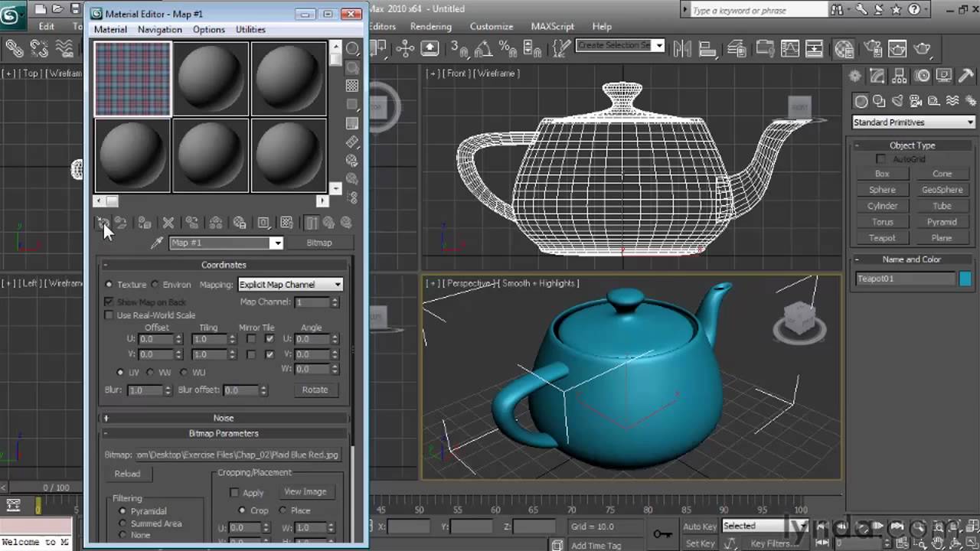
Task: Click the Mirror tool in main toolbar
Action: tap(682, 49)
